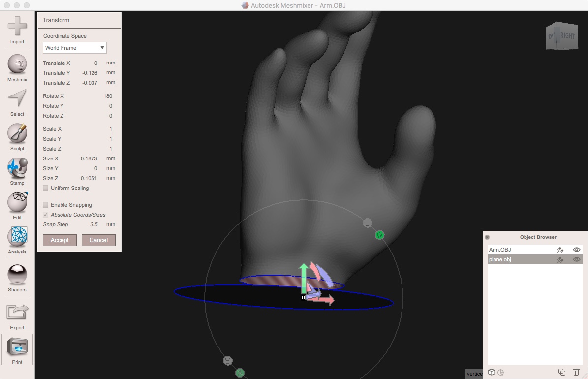Enable Uniform Scaling checkbox
588x379 pixels.
tap(46, 188)
